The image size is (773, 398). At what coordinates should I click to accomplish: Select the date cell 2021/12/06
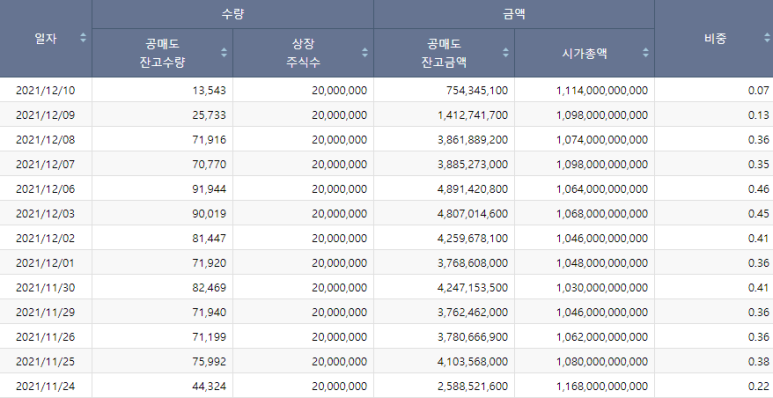[x=45, y=189]
